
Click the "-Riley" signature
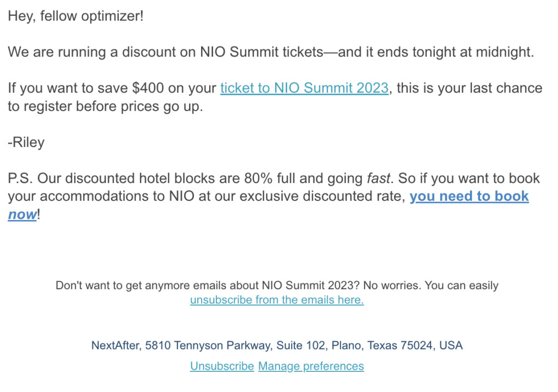(x=26, y=142)
